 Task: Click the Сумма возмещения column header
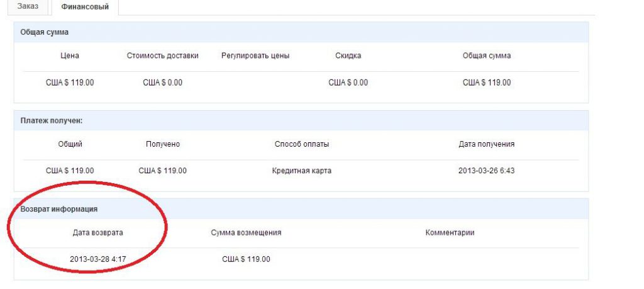coord(246,233)
